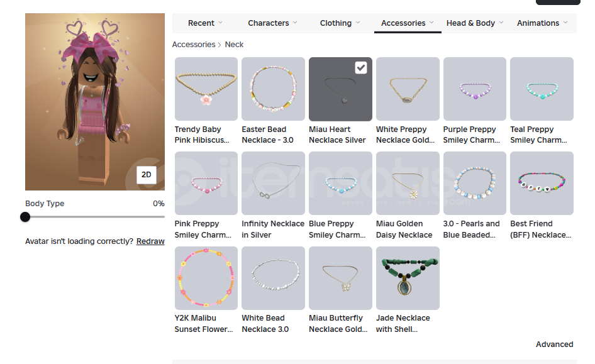Equip the Easter Bead Necklace 3.0
The image size is (595, 364).
click(x=273, y=89)
